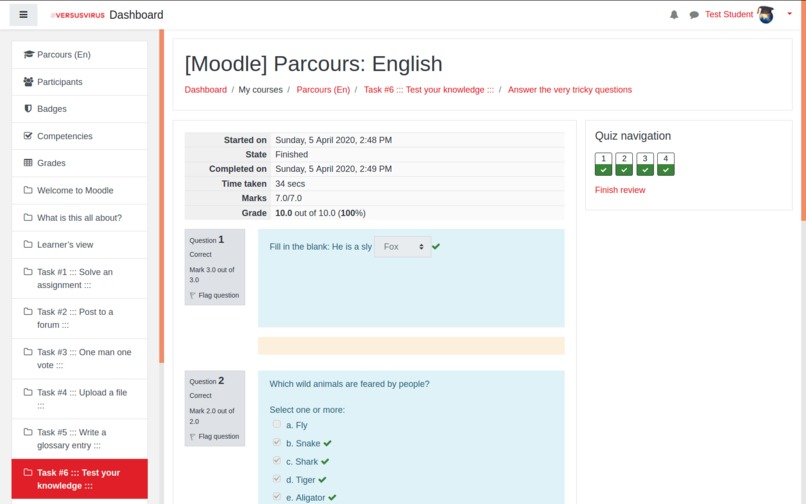Click folder icon beside Task #6
Viewport: 806px width, 504px height.
click(28, 472)
